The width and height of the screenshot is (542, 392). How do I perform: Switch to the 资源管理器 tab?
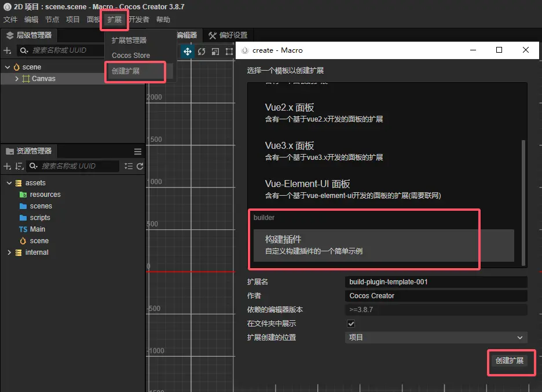pyautogui.click(x=29, y=151)
